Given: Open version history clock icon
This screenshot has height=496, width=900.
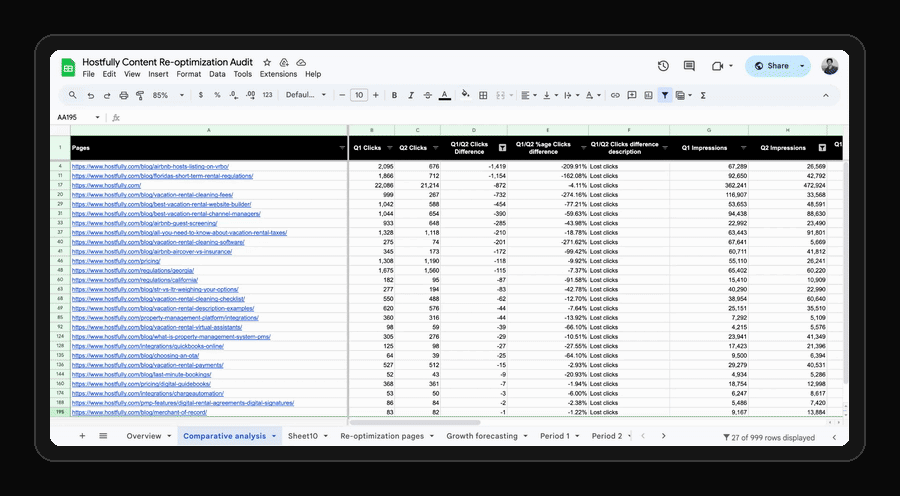Looking at the screenshot, I should pyautogui.click(x=663, y=66).
